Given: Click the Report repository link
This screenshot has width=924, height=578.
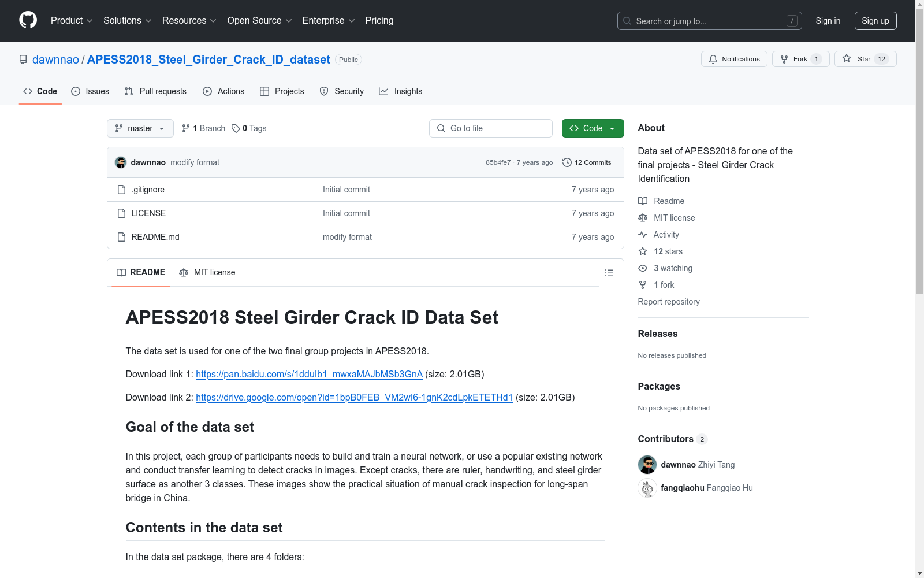Looking at the screenshot, I should (669, 302).
